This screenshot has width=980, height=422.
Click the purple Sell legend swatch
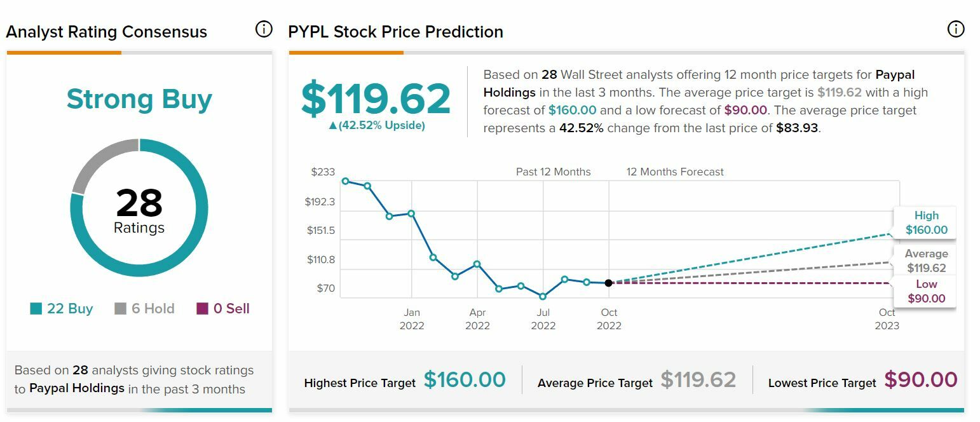tap(202, 309)
